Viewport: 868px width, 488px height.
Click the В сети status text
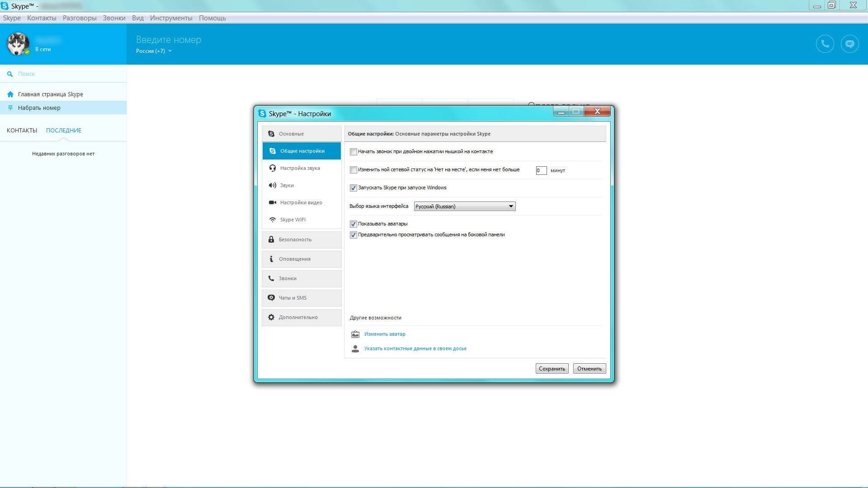pos(43,49)
